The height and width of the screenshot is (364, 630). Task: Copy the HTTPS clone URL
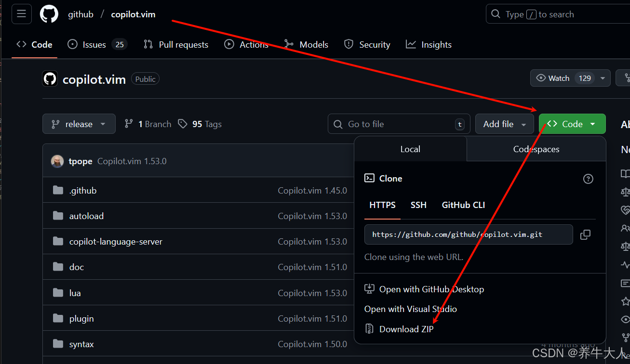[x=585, y=234]
